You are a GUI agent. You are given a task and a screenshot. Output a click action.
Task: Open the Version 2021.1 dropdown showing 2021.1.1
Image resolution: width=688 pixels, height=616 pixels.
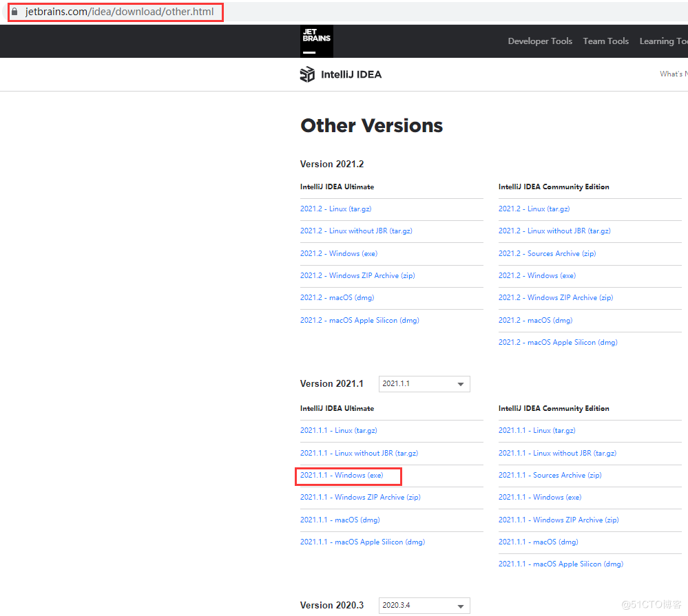point(424,384)
